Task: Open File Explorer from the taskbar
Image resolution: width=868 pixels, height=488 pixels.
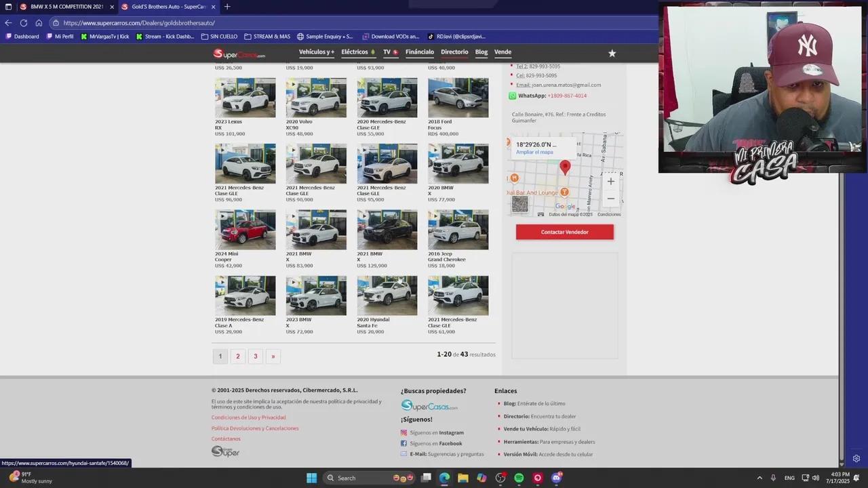Action: (x=463, y=478)
